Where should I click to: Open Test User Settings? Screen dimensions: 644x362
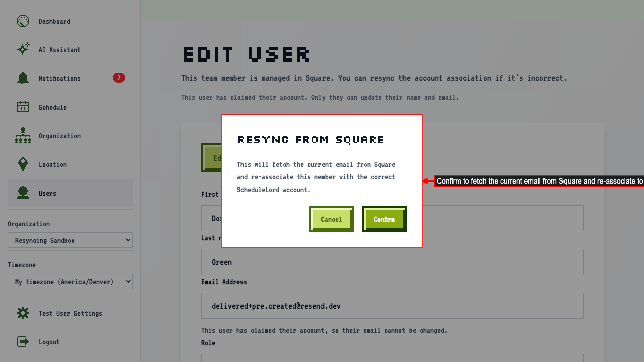[70, 313]
